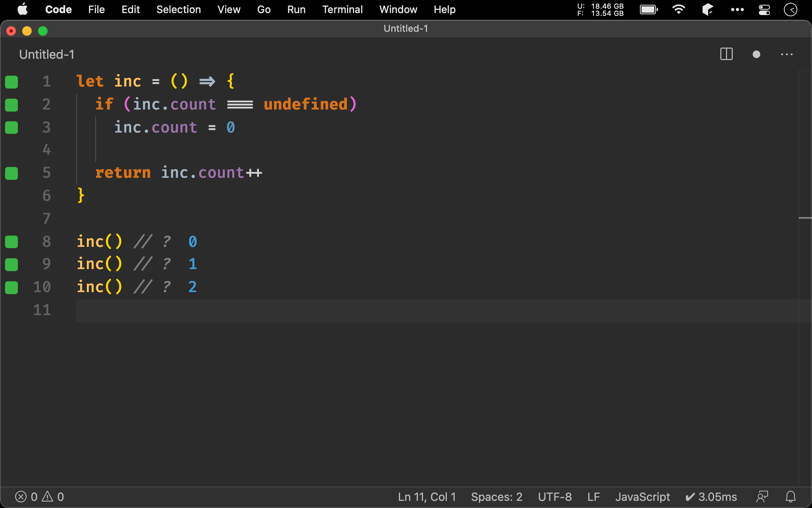Screen dimensions: 812x508
Task: Click Ln 11, Col 1 go-to-line button
Action: pos(427,496)
